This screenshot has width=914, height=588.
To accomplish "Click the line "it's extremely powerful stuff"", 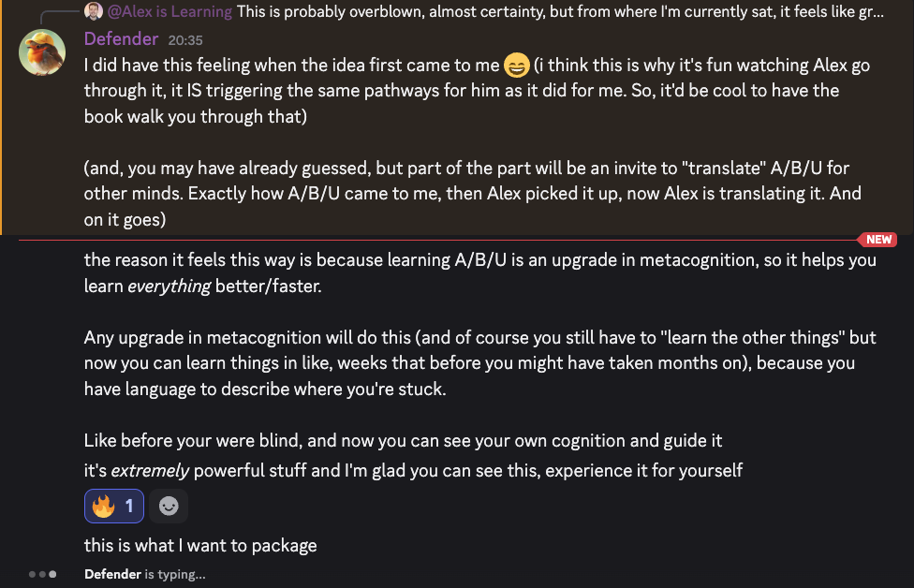I will [x=413, y=470].
